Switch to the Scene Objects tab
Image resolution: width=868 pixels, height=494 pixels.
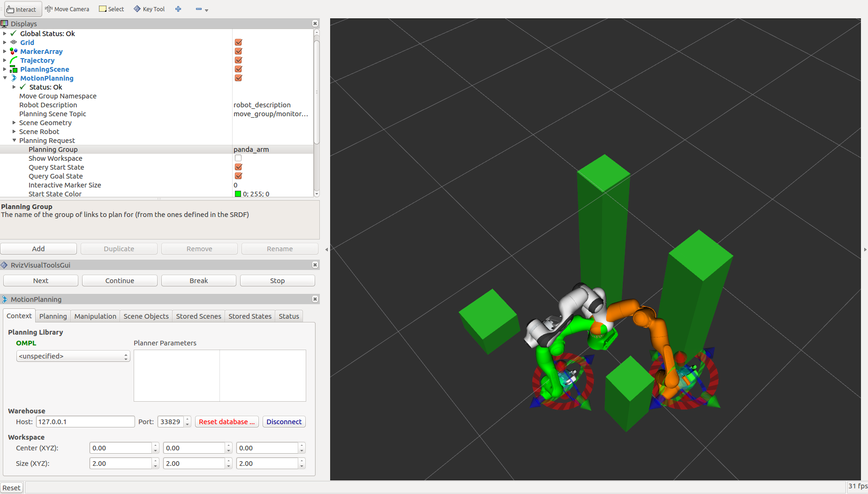[x=146, y=316]
